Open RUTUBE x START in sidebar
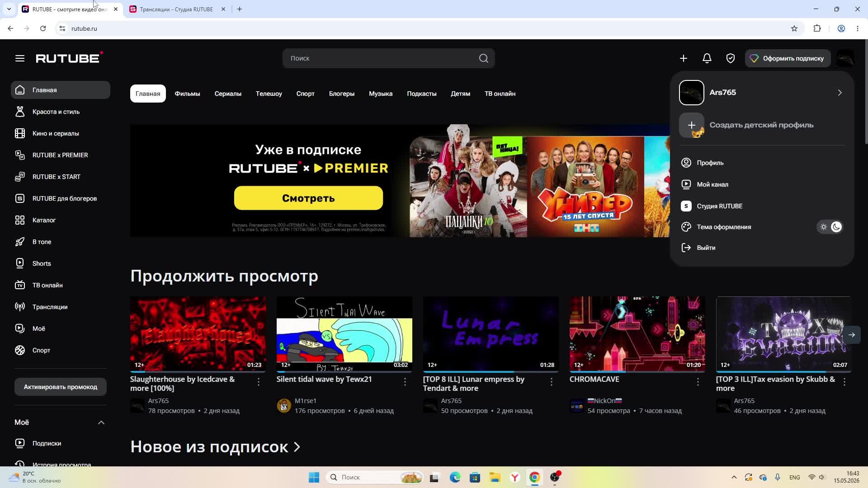The image size is (868, 488). coord(61,177)
